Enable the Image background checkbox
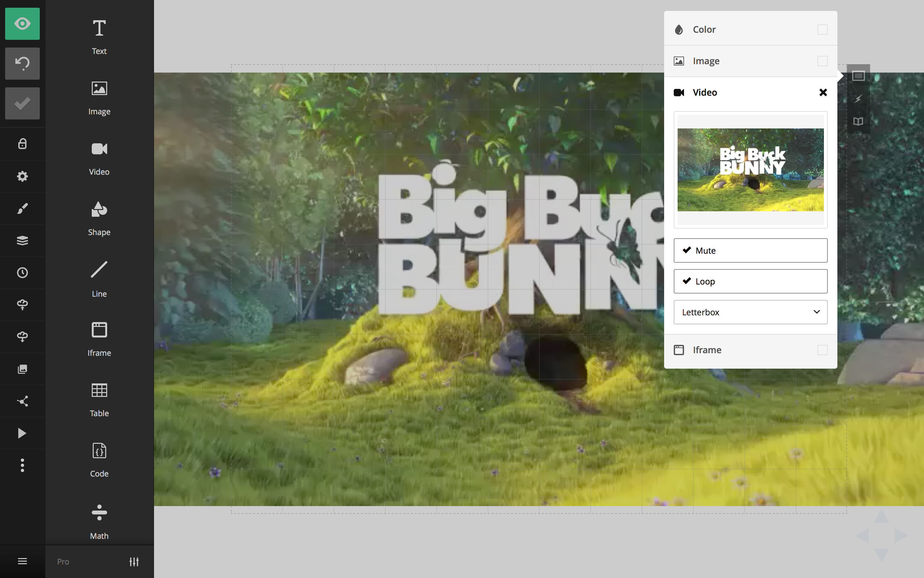This screenshot has width=924, height=578. coord(822,61)
